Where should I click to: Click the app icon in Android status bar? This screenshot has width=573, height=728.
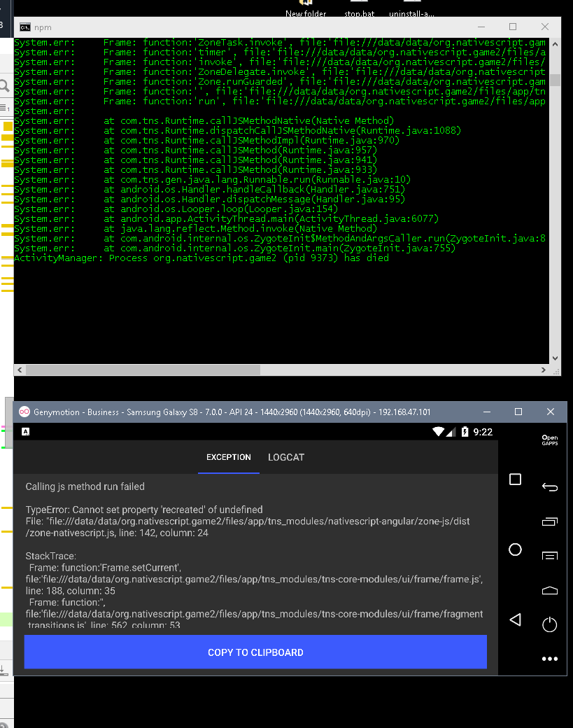click(27, 432)
